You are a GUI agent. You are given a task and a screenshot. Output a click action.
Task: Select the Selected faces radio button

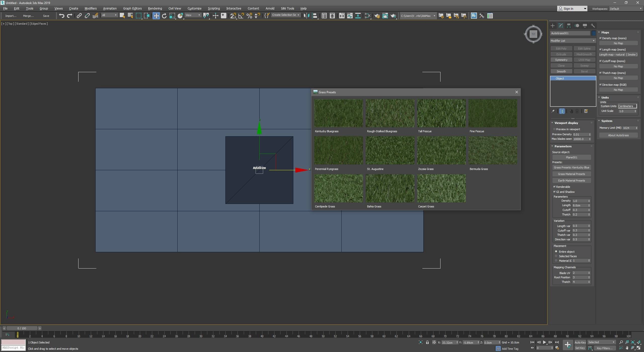pos(556,256)
